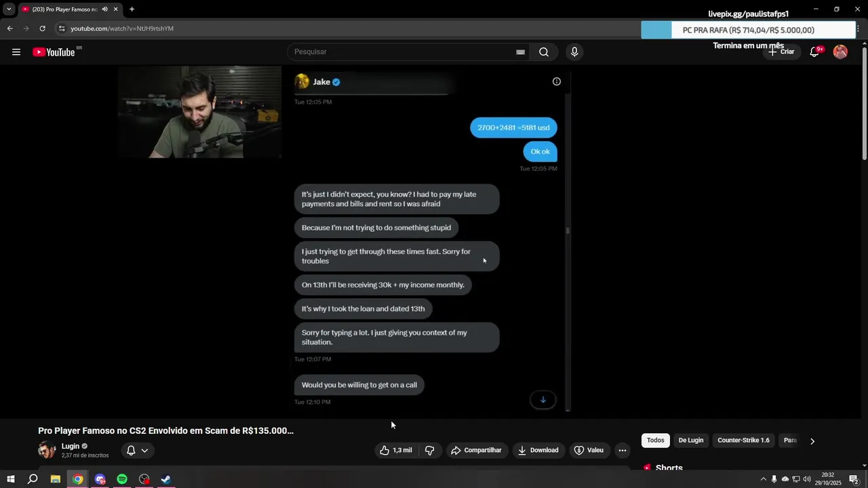
Task: Open the Lugin channel name link
Action: pyautogui.click(x=71, y=446)
